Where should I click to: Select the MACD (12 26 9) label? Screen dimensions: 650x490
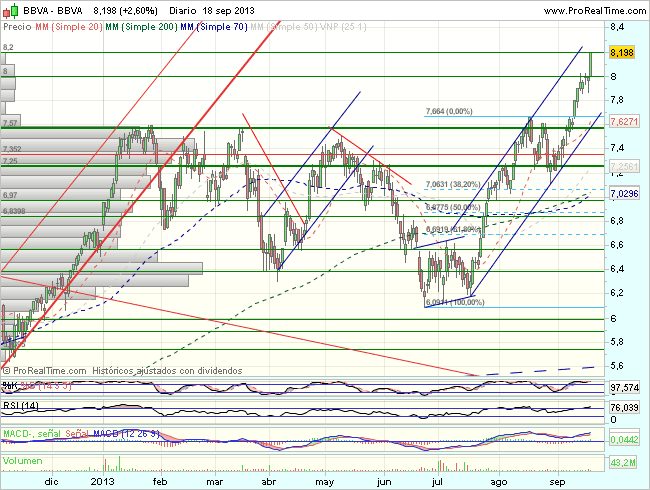[x=126, y=434]
